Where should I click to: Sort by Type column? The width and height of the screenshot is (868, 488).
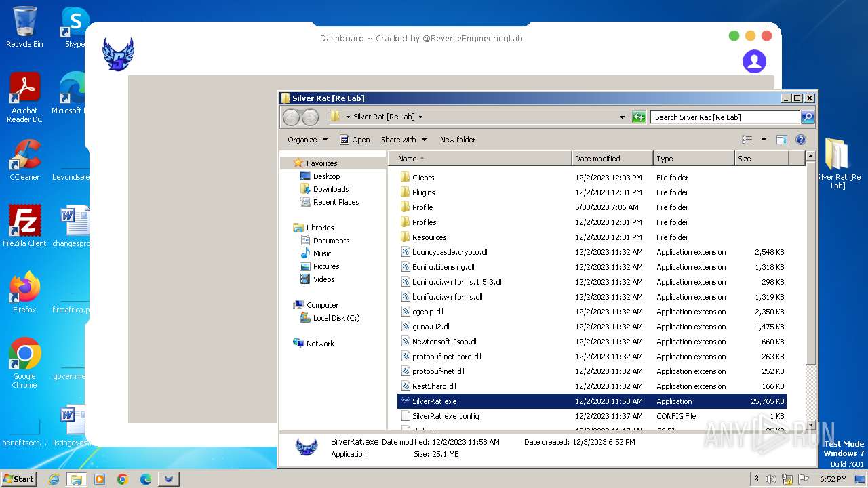click(x=694, y=159)
